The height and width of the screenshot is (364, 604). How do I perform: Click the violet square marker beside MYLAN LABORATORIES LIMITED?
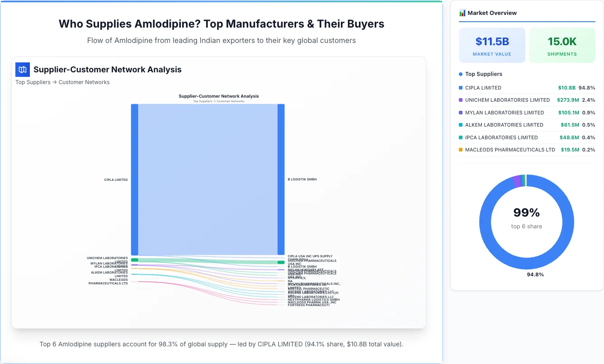pyautogui.click(x=461, y=112)
